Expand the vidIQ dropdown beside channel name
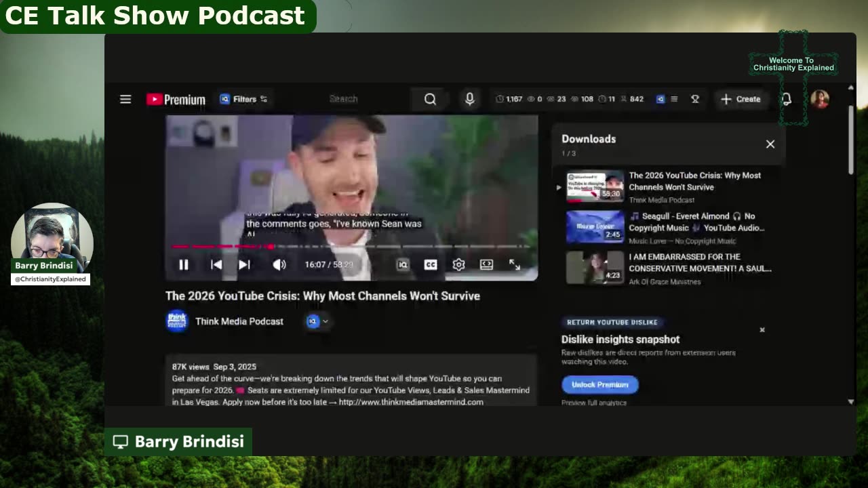 pos(317,321)
